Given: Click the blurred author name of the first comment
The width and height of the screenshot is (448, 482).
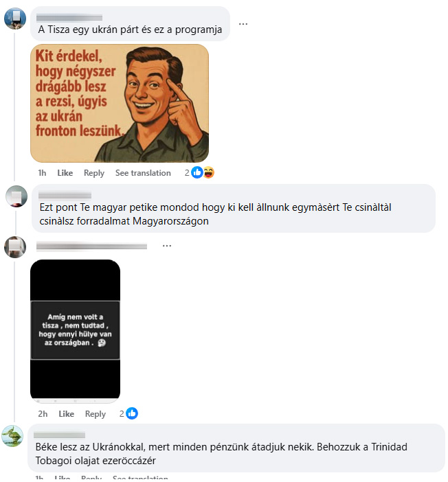Looking at the screenshot, I should (69, 18).
